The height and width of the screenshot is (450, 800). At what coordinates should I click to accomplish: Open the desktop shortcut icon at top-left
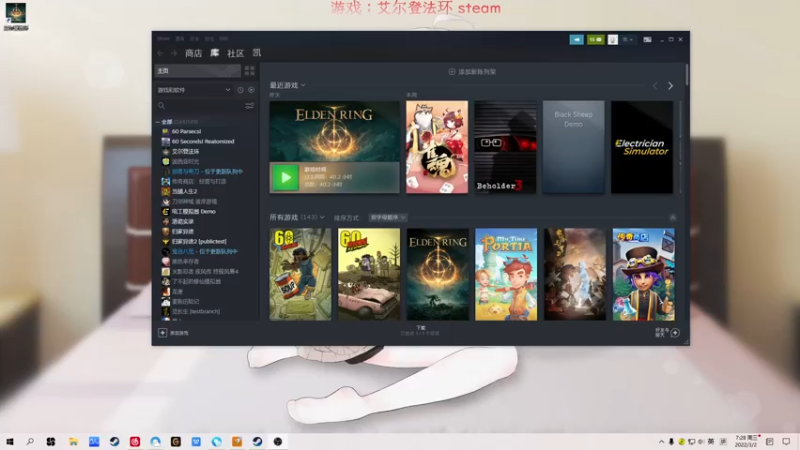click(16, 16)
